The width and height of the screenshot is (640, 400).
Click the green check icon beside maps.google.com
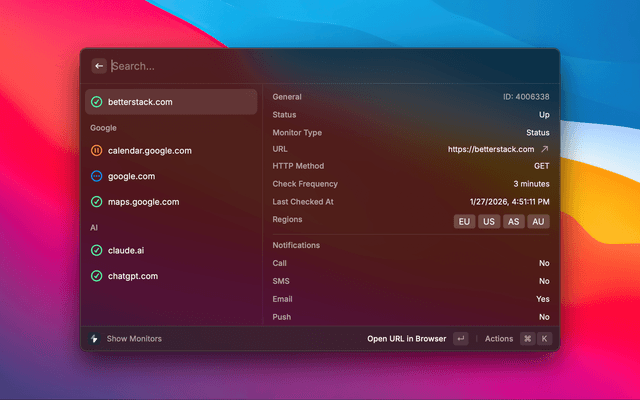tap(96, 202)
